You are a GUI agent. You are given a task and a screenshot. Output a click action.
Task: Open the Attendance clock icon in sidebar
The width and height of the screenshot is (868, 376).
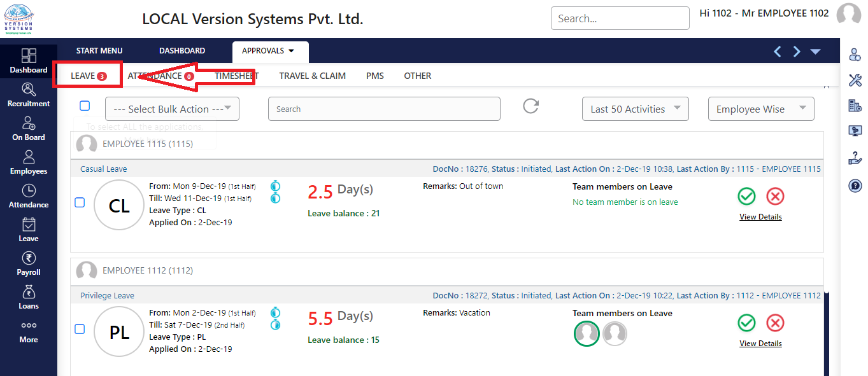[x=28, y=196]
